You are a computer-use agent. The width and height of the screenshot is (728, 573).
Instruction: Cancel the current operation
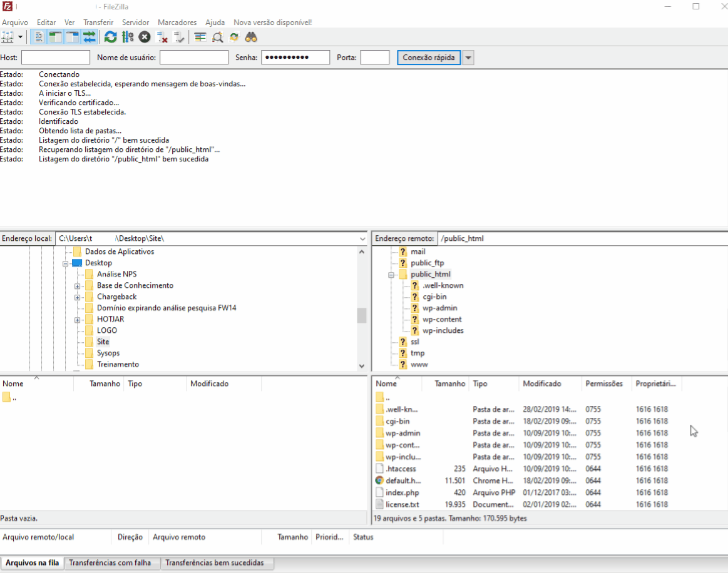[145, 37]
